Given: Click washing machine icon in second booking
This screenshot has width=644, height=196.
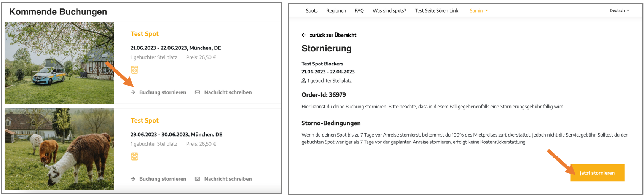Looking at the screenshot, I should click(134, 156).
